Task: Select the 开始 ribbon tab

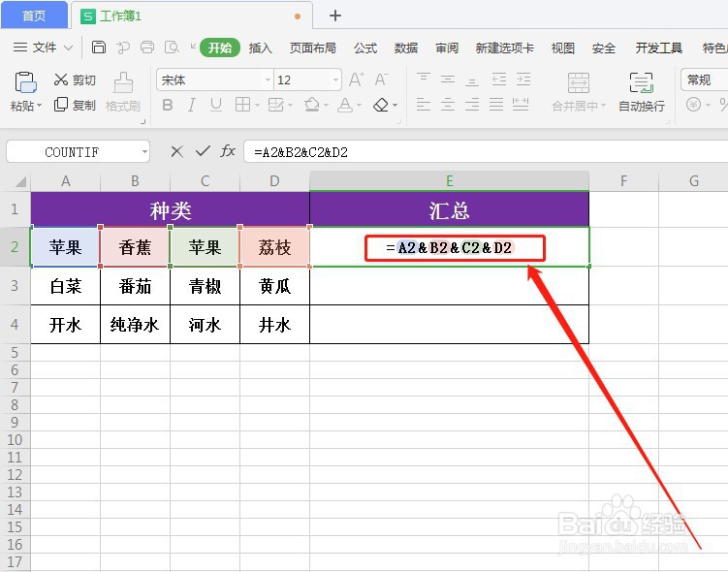Action: click(220, 48)
